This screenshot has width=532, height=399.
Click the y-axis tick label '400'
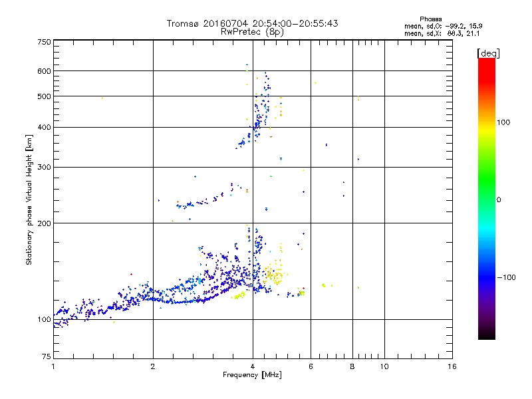pos(44,127)
